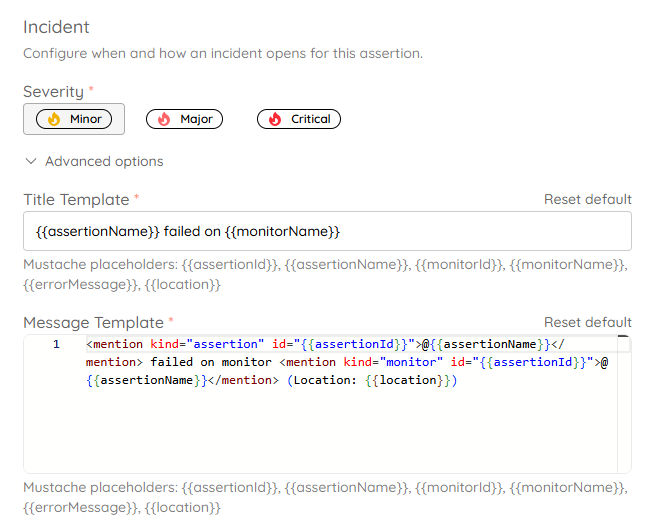This screenshot has height=526, width=659.
Task: Click the yellow flame icon on Minor
Action: 54,119
